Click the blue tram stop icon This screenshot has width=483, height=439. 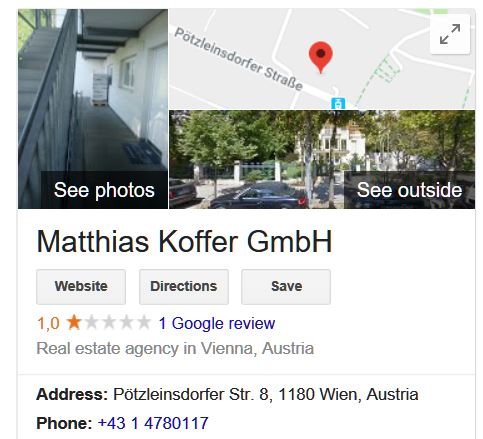(x=338, y=103)
